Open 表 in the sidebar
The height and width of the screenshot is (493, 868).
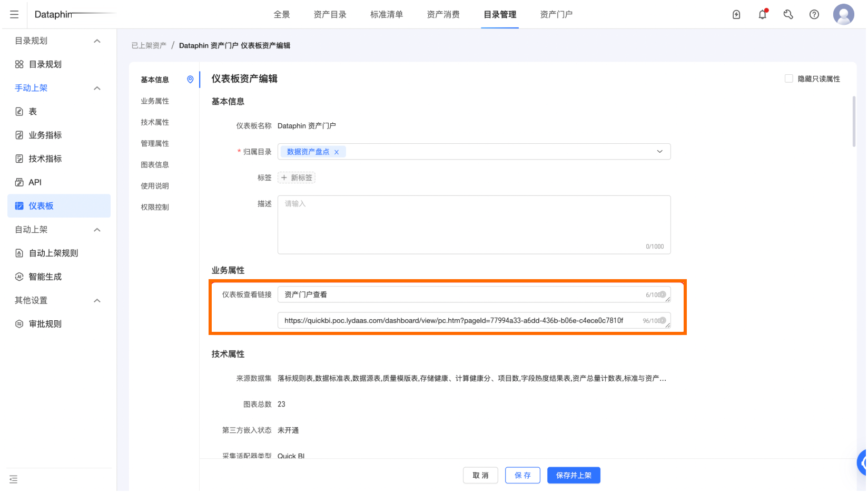click(59, 112)
